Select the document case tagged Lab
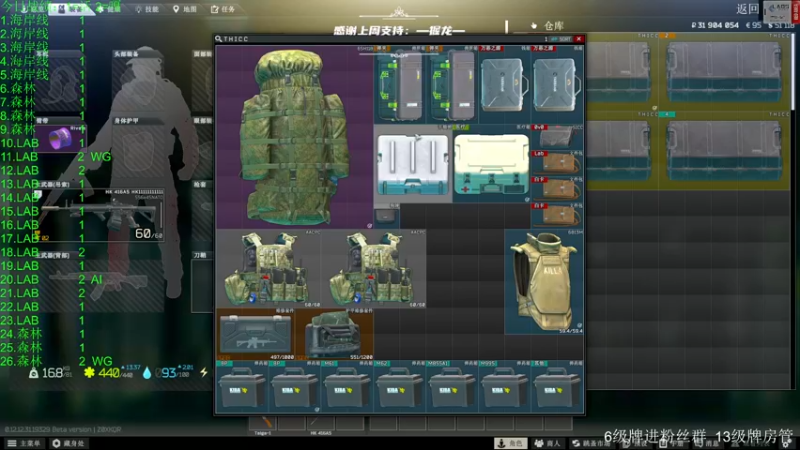The image size is (800, 450). [557, 163]
